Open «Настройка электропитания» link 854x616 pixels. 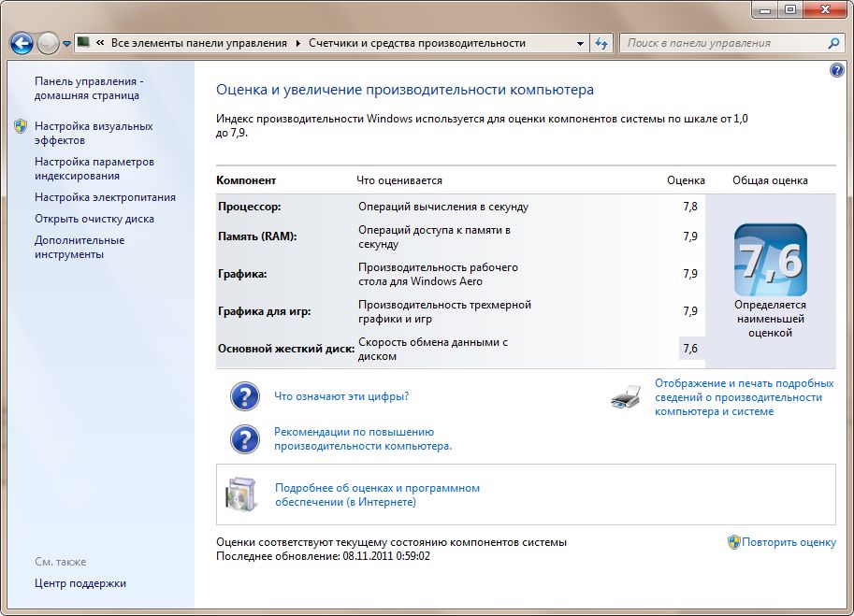(x=105, y=197)
